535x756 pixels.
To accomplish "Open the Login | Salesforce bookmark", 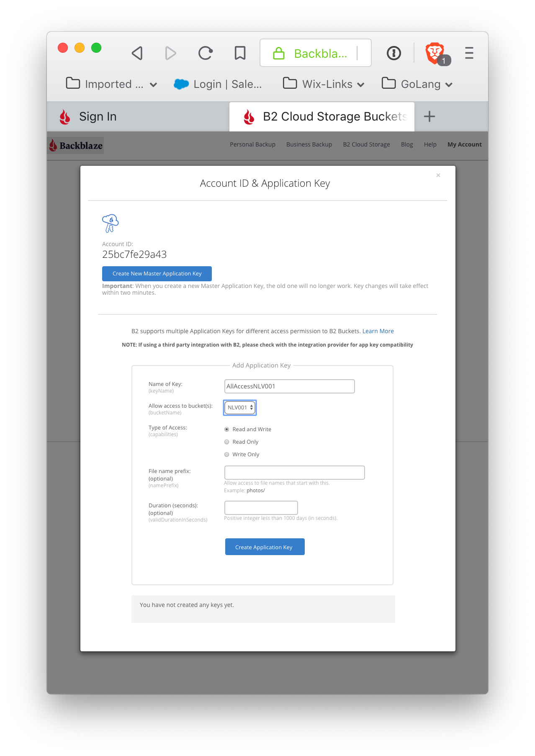I will pyautogui.click(x=218, y=84).
